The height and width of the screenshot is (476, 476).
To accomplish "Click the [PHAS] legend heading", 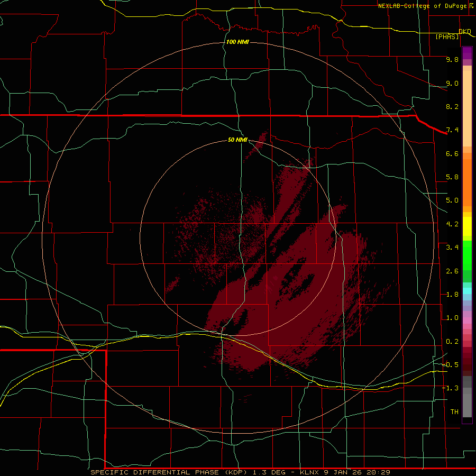I will [447, 36].
